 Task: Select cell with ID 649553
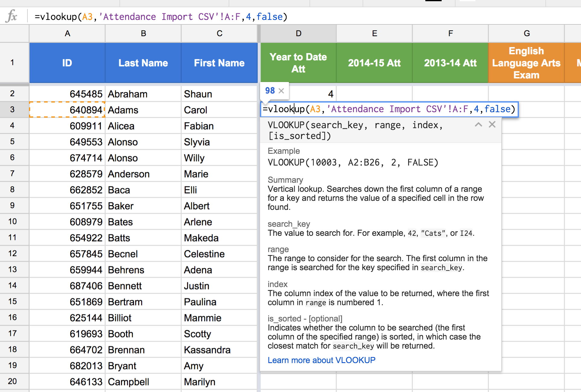67,142
